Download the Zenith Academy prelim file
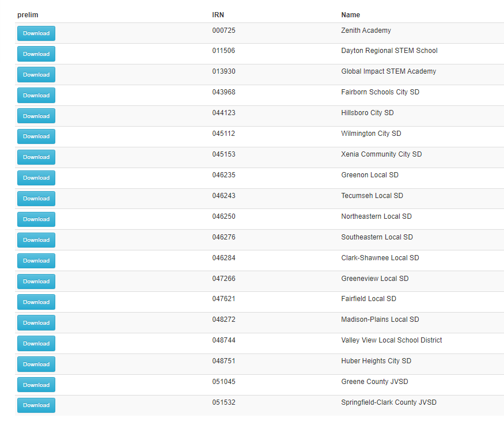The height and width of the screenshot is (422, 504). click(x=36, y=33)
